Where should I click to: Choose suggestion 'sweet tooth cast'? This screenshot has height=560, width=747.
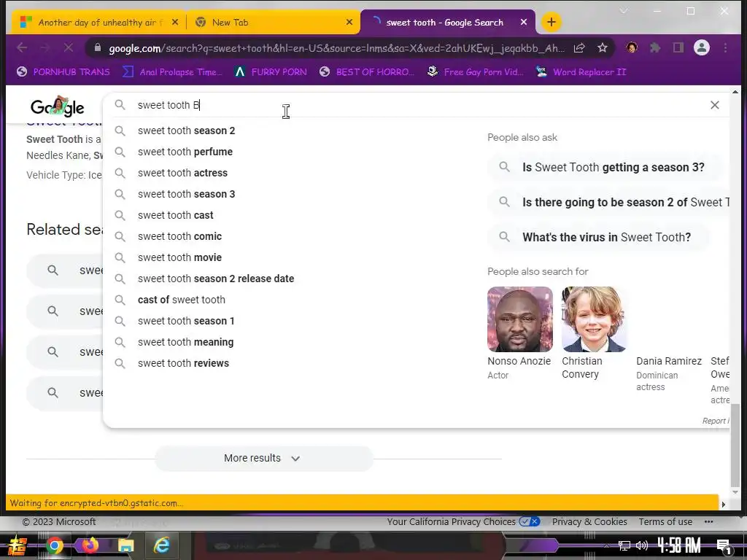pyautogui.click(x=175, y=215)
